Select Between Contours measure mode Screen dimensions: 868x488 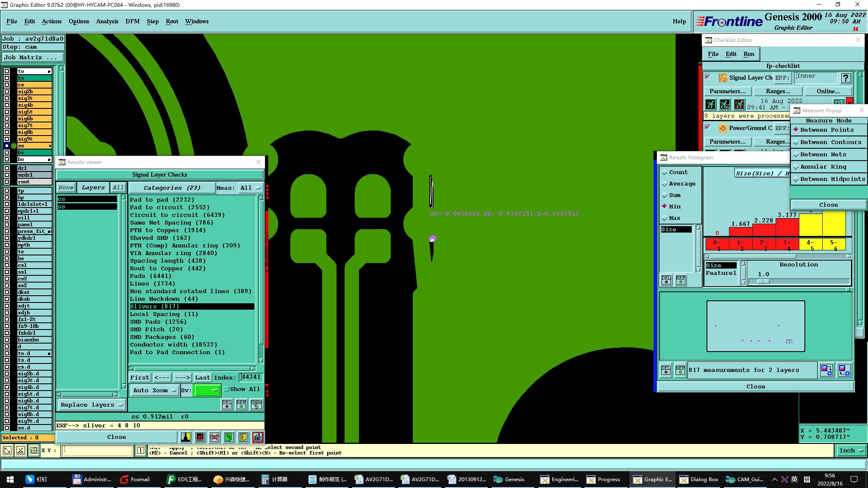point(829,142)
